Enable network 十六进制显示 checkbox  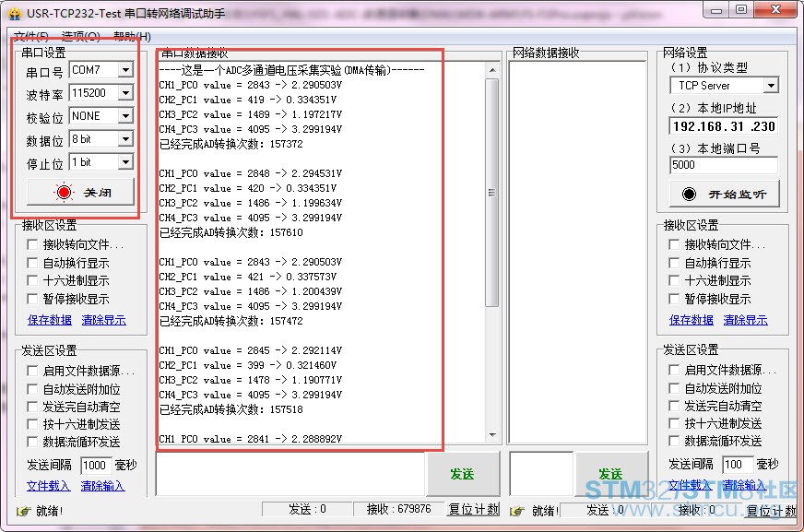coord(674,280)
